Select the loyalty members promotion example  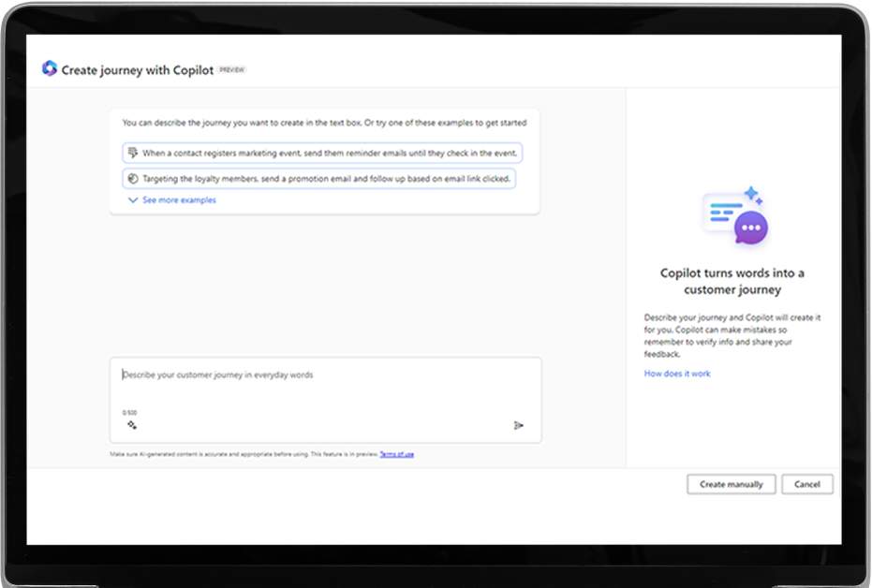click(x=319, y=179)
